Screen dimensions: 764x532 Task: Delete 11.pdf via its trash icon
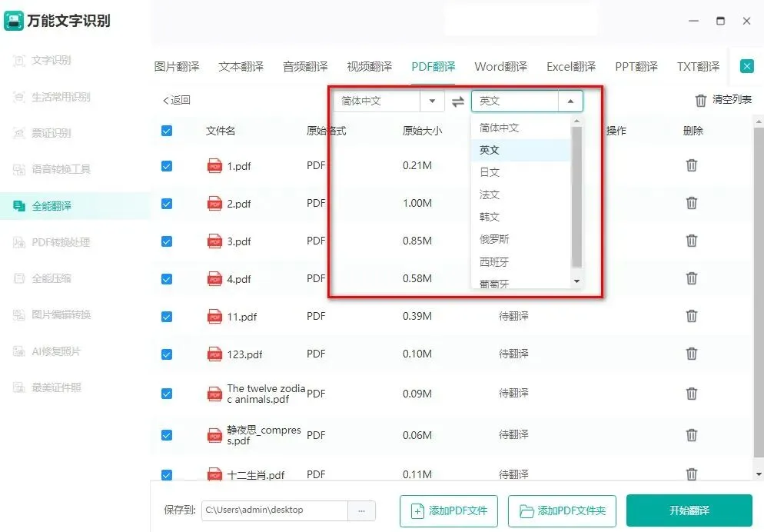coord(692,316)
